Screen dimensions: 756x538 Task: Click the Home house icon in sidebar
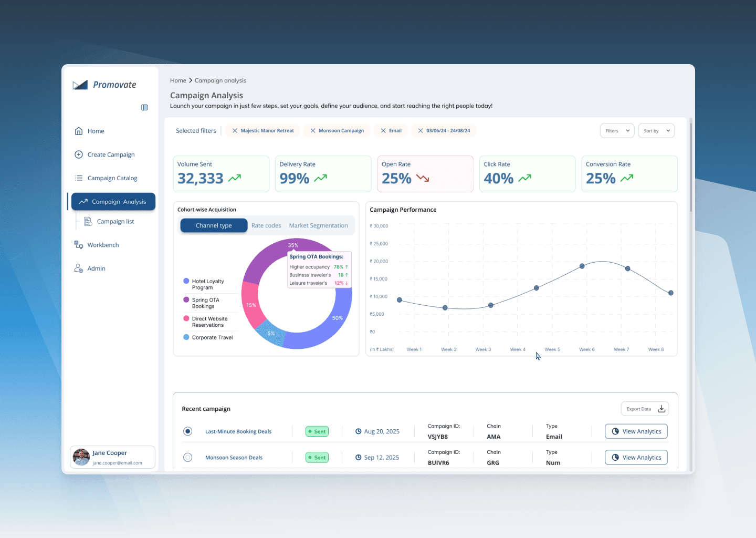pos(79,131)
